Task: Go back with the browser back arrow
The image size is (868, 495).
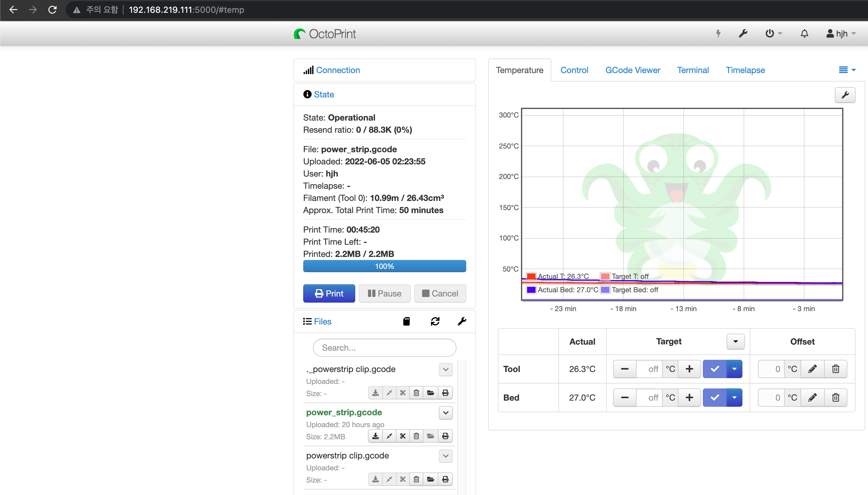Action: (13, 9)
